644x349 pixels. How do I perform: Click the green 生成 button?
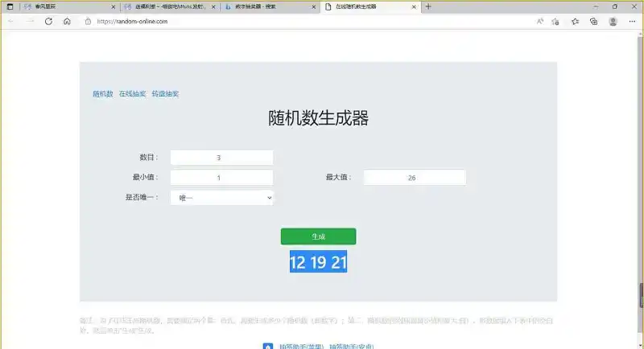coord(318,236)
